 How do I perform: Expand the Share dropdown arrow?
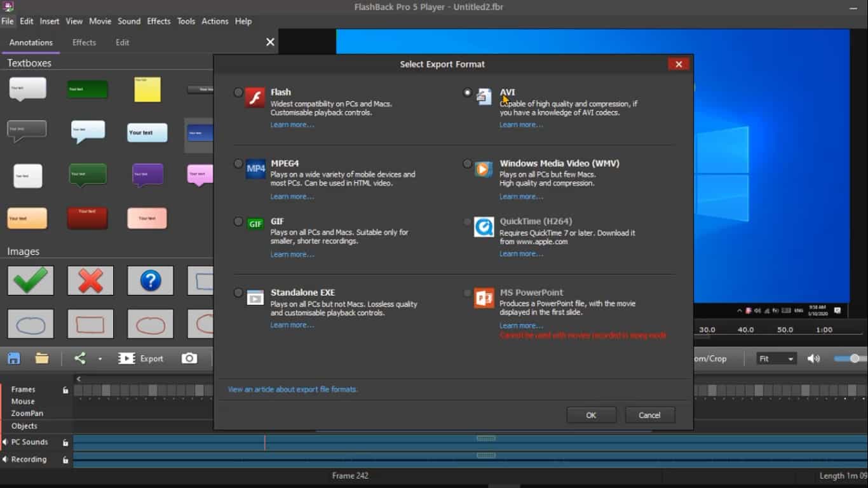click(x=100, y=359)
